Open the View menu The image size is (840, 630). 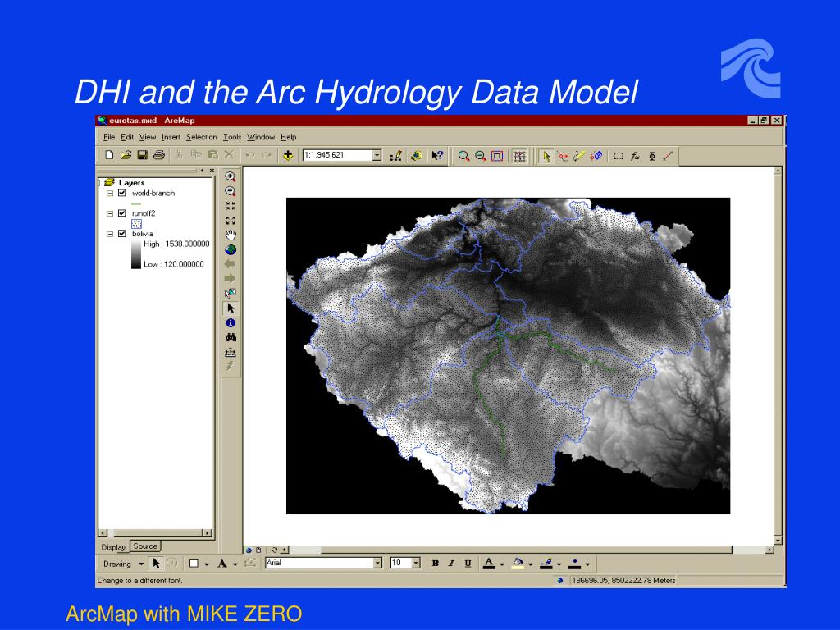[148, 137]
